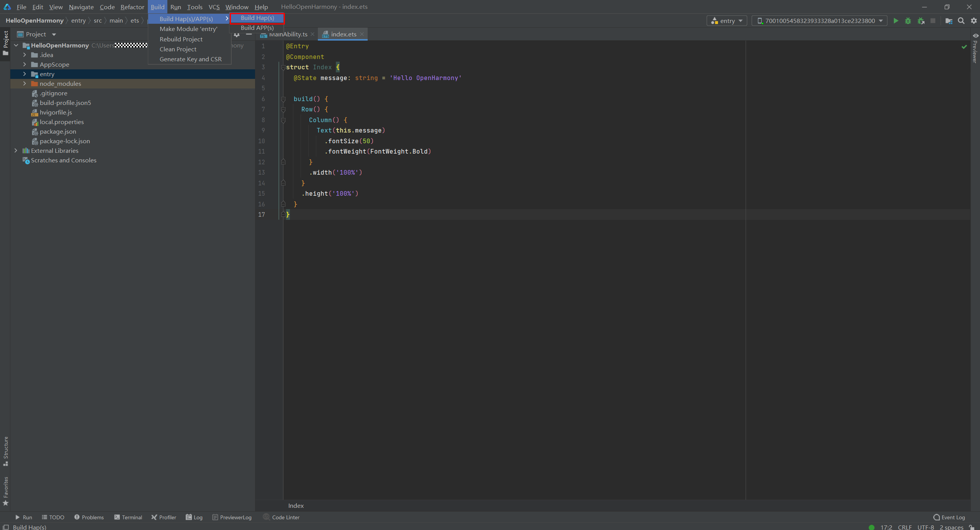Expand the .idea folder
This screenshot has width=980, height=530.
pyautogui.click(x=25, y=55)
